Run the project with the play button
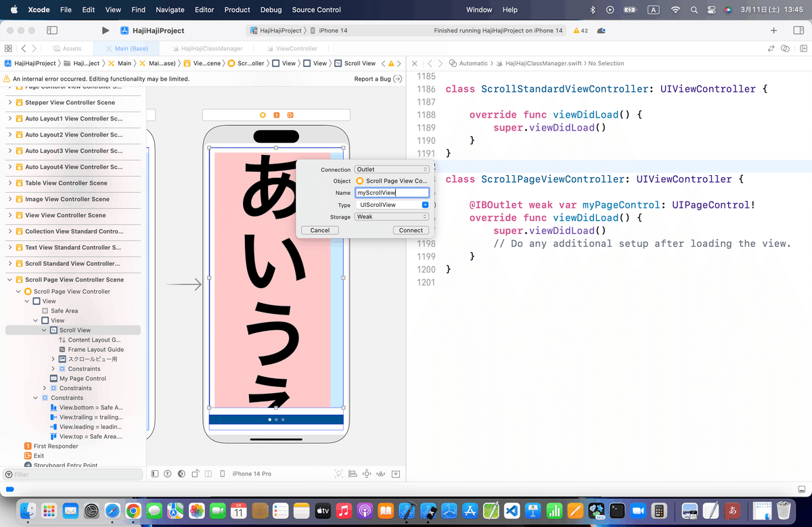The width and height of the screenshot is (812, 527). (x=105, y=30)
